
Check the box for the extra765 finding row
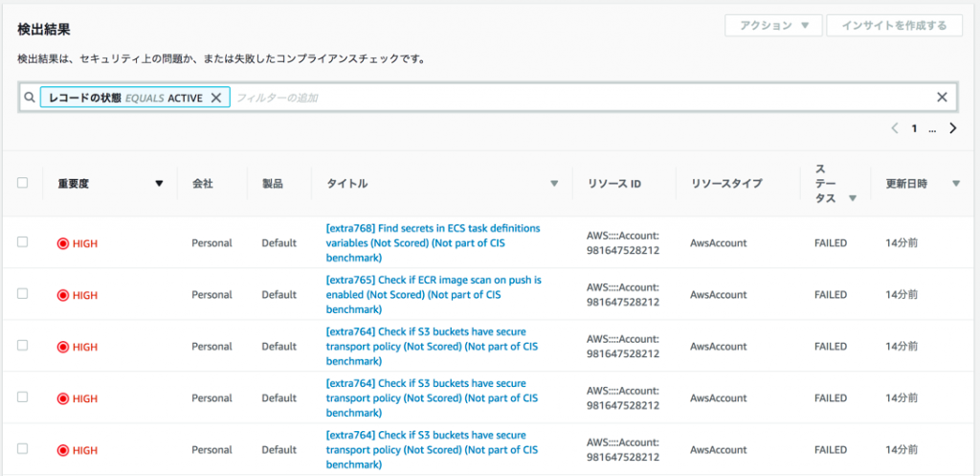(x=23, y=294)
